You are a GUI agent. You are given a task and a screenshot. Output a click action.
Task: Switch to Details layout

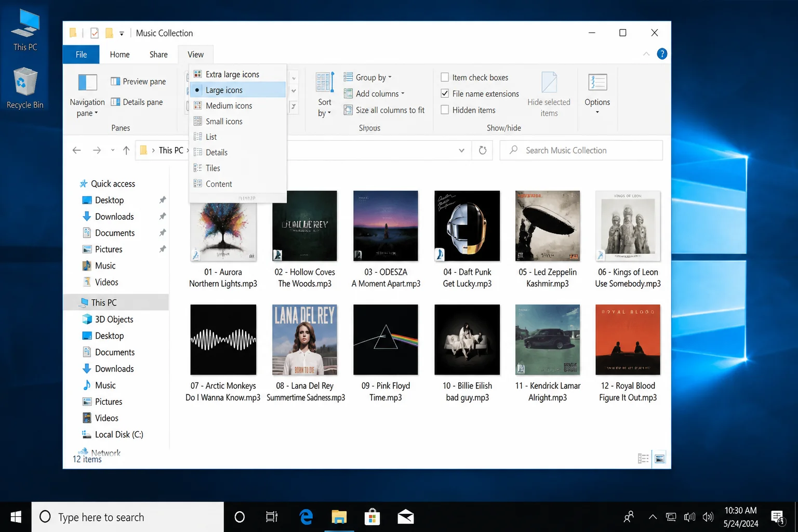[x=238, y=152]
